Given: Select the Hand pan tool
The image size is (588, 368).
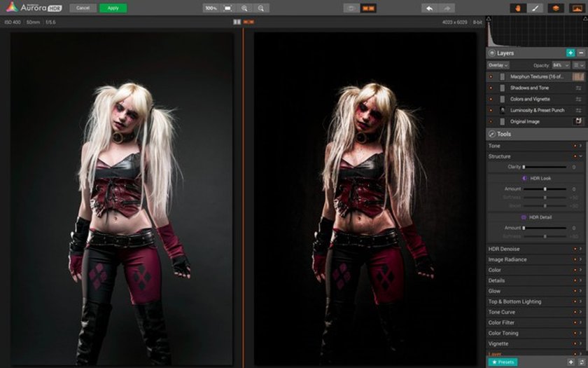Looking at the screenshot, I should pyautogui.click(x=518, y=8).
